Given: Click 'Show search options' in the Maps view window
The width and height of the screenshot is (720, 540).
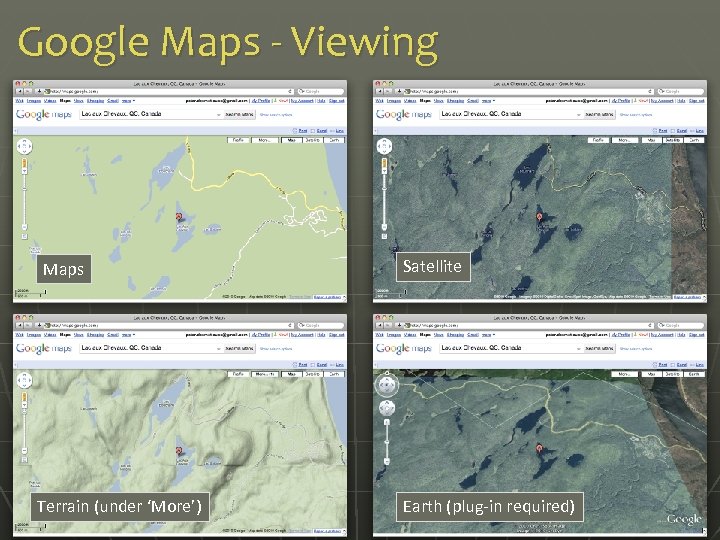Looking at the screenshot, I should [276, 115].
